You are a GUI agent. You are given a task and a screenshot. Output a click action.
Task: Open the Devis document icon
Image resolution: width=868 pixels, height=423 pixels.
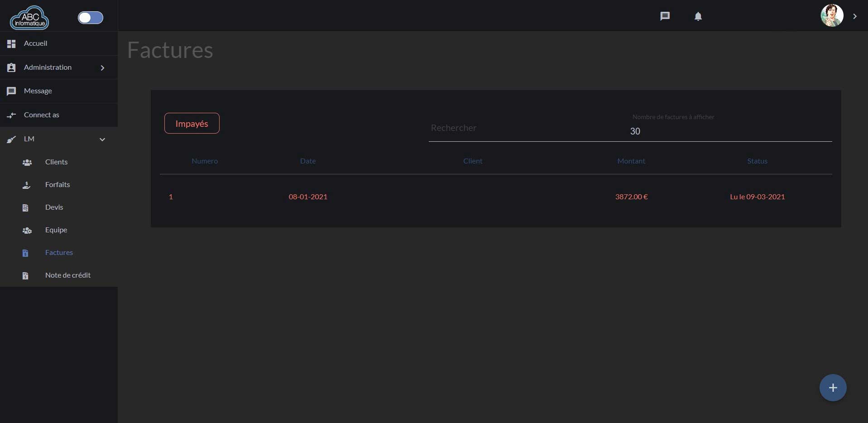25,208
